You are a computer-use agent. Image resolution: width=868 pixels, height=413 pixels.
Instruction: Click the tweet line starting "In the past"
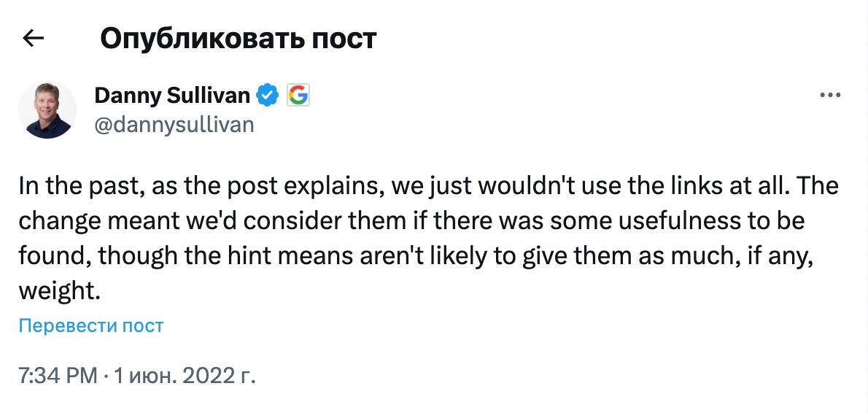(x=427, y=187)
